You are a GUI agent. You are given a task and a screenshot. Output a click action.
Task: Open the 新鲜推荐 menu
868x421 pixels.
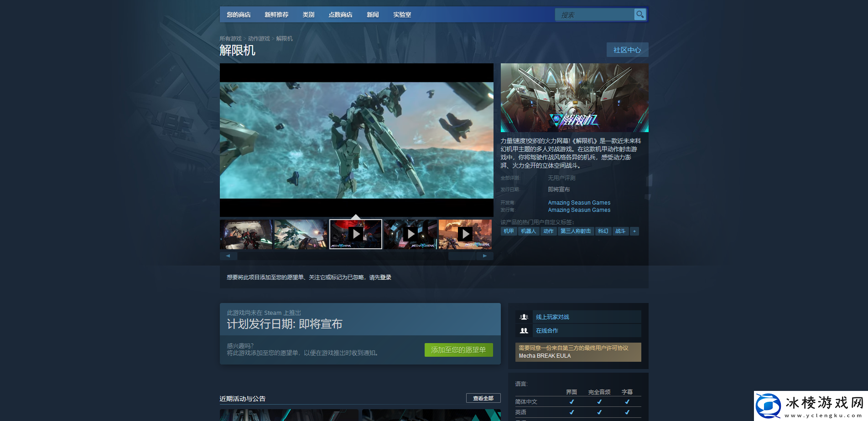click(276, 15)
